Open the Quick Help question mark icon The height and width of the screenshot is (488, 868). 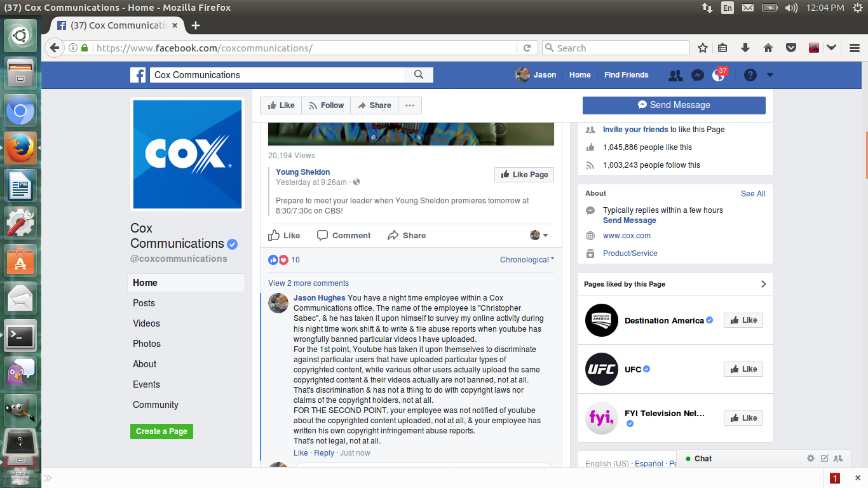750,75
